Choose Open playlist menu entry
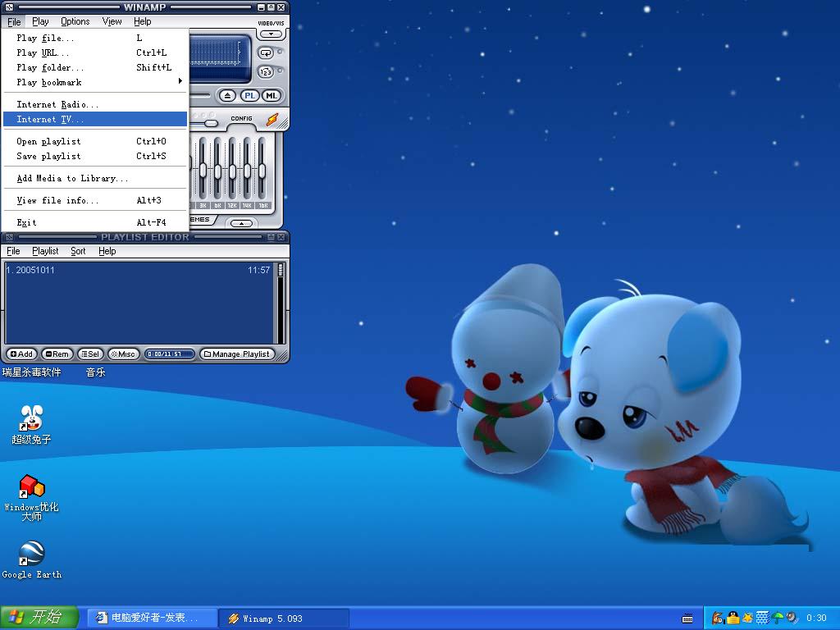 point(95,141)
